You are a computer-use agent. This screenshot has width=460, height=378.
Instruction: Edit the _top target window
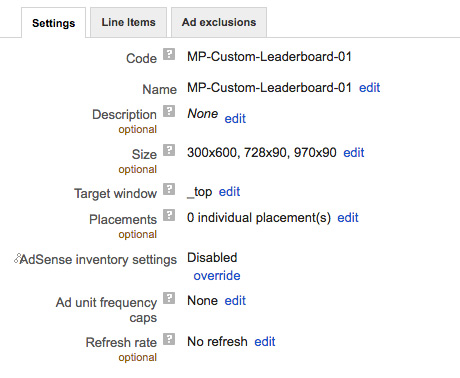tap(229, 192)
